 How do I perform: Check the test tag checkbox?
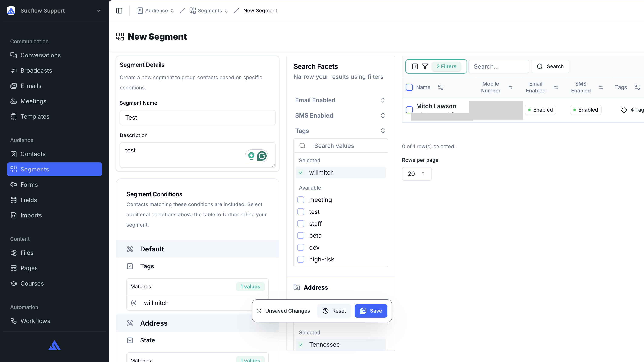[x=300, y=212]
